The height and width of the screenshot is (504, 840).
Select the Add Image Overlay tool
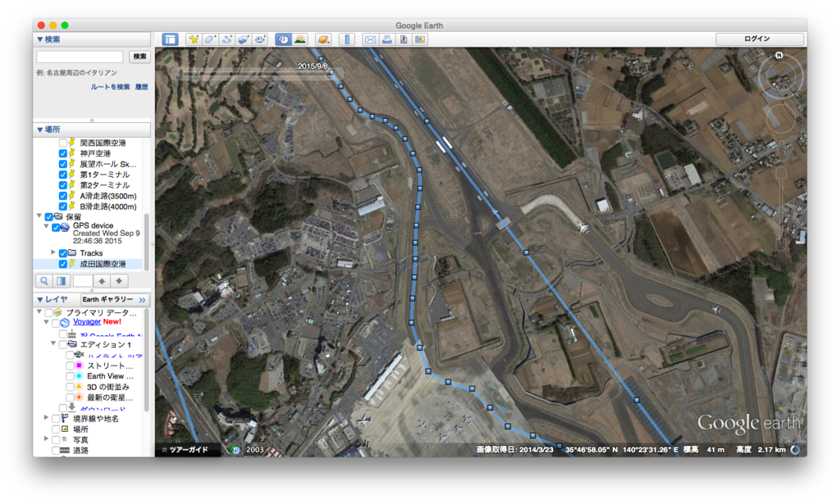[243, 39]
